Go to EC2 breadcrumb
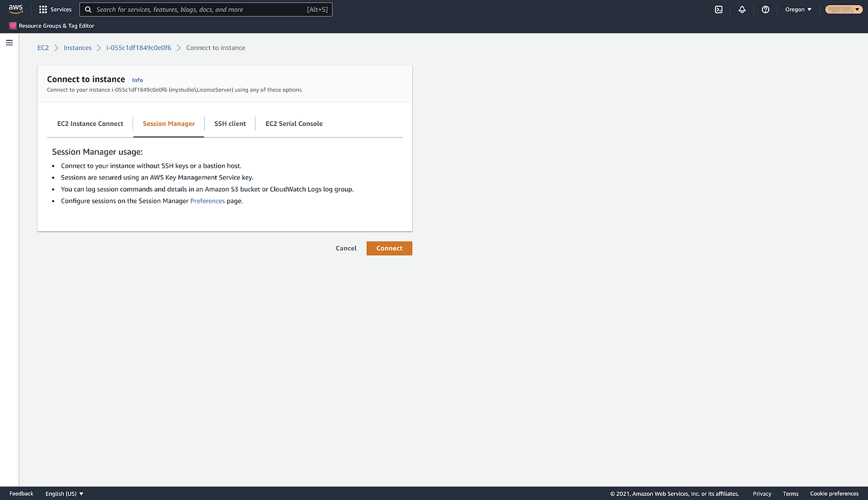 point(43,48)
